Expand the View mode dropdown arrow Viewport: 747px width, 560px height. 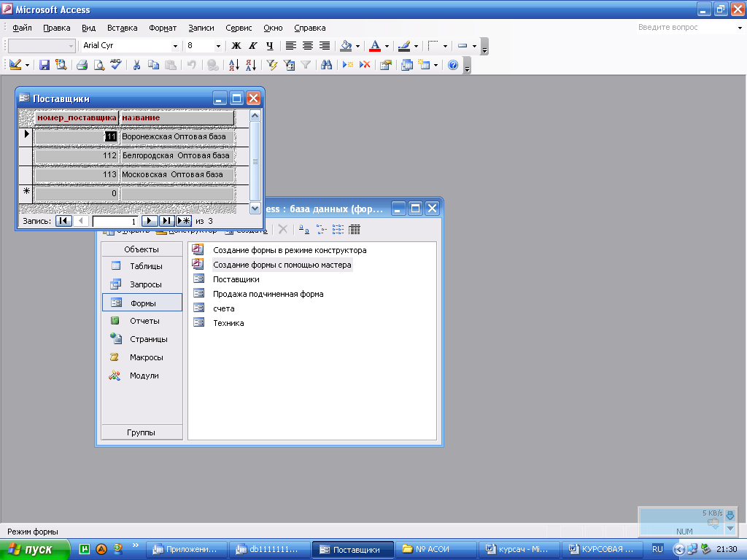[x=27, y=65]
